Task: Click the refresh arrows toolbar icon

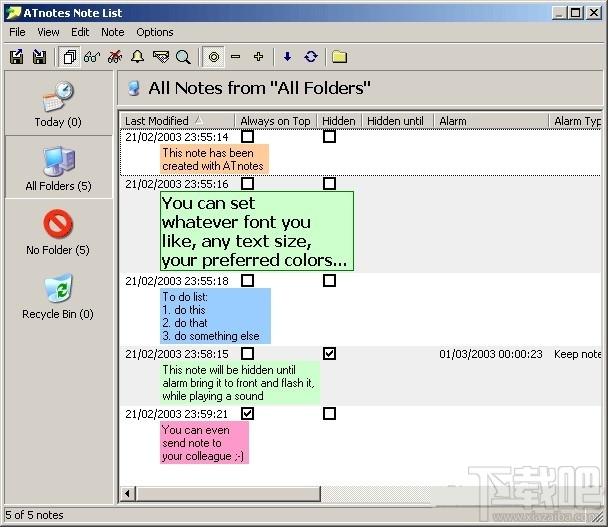Action: [x=311, y=57]
